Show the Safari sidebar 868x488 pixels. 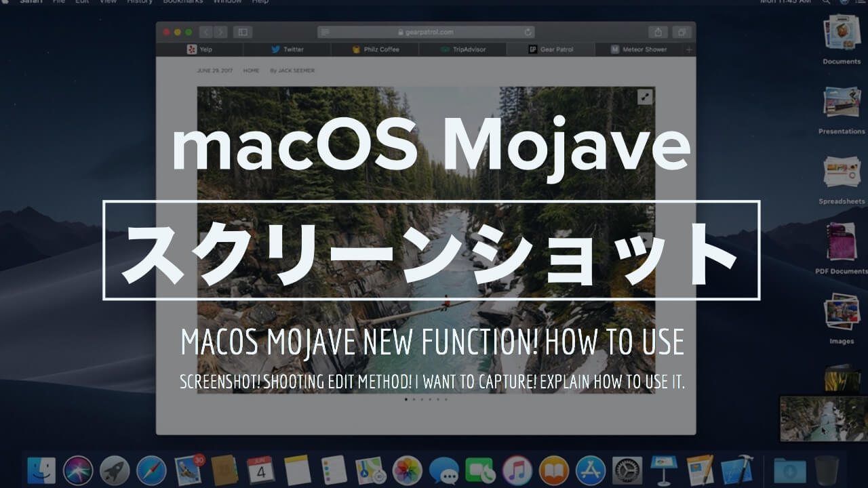(x=243, y=32)
